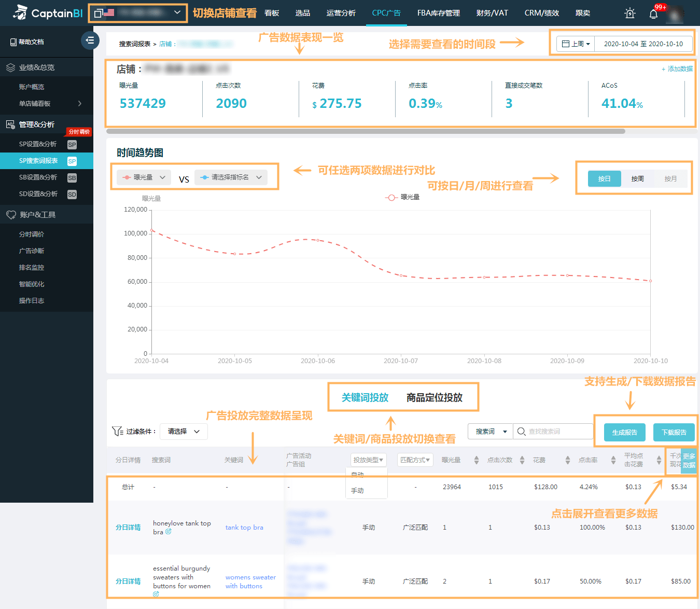Switch trend chart to 按周 view
The image size is (700, 609).
pyautogui.click(x=637, y=178)
